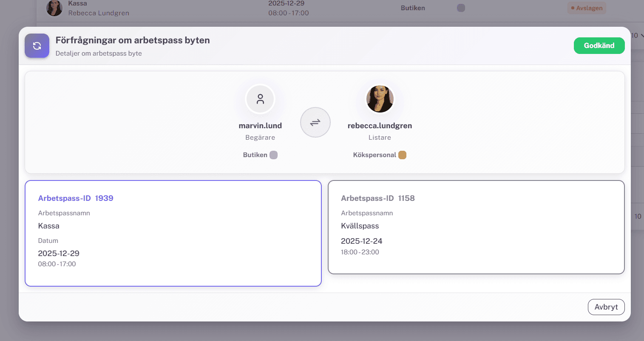The height and width of the screenshot is (341, 644).
Task: Dismiss the dialog using Avbryt
Action: coord(606,307)
